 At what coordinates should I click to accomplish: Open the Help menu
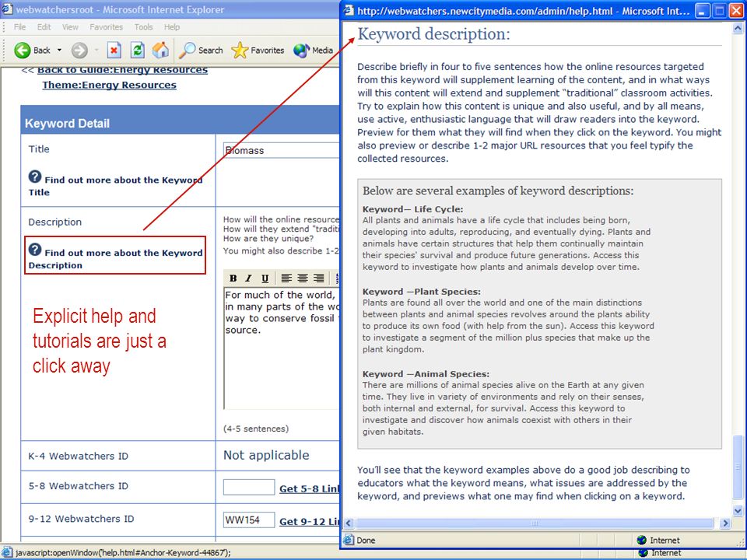172,27
